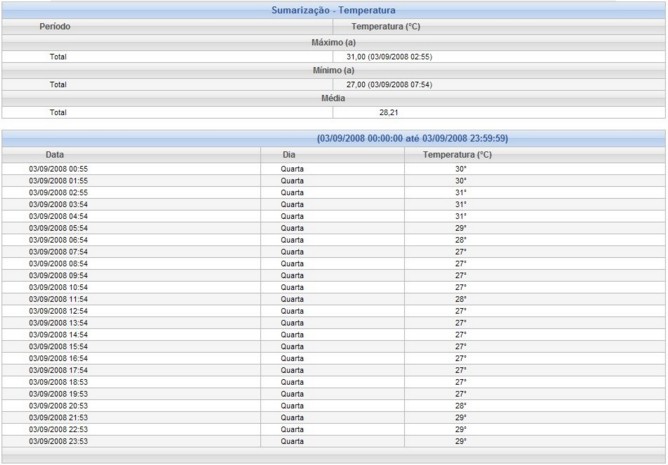
Task: Click the Data column header
Action: point(55,155)
